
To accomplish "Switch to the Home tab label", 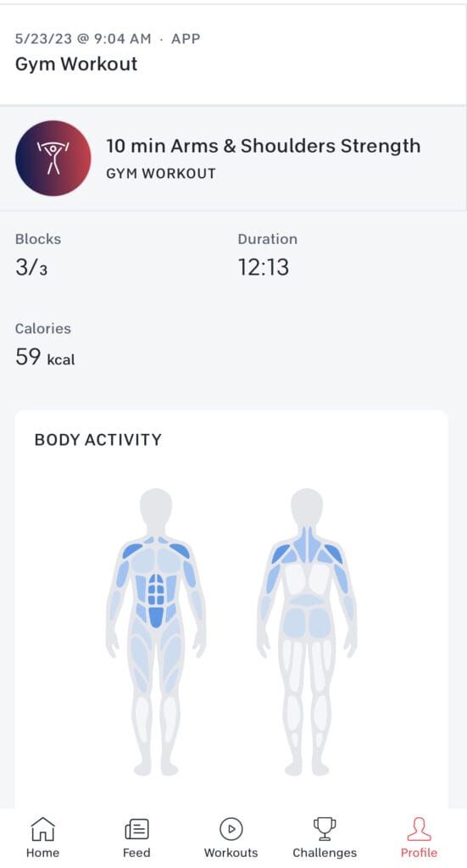I will tap(42, 853).
